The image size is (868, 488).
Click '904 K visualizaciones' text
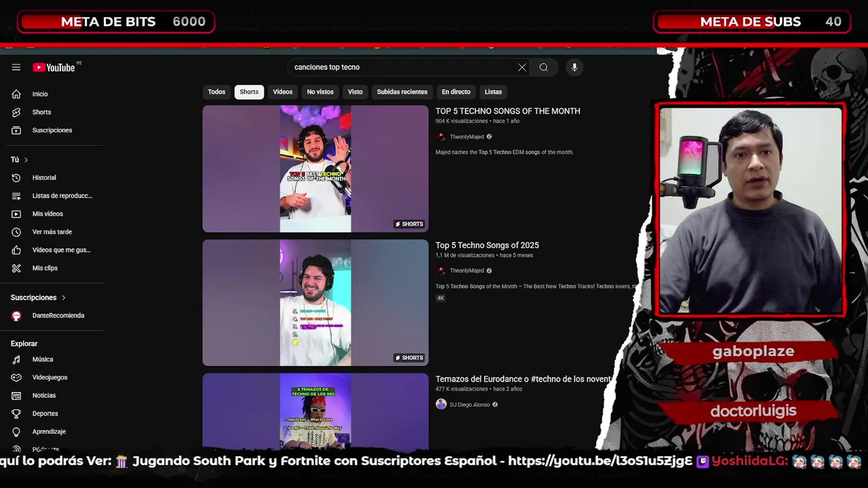(x=461, y=121)
